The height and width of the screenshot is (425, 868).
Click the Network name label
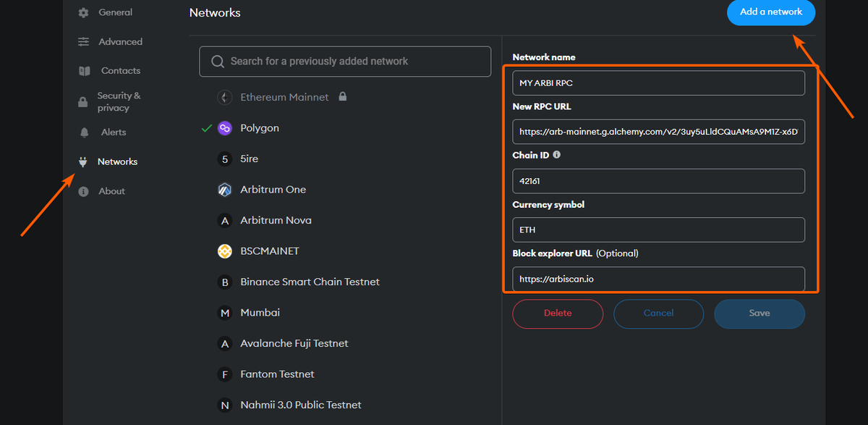tap(544, 57)
